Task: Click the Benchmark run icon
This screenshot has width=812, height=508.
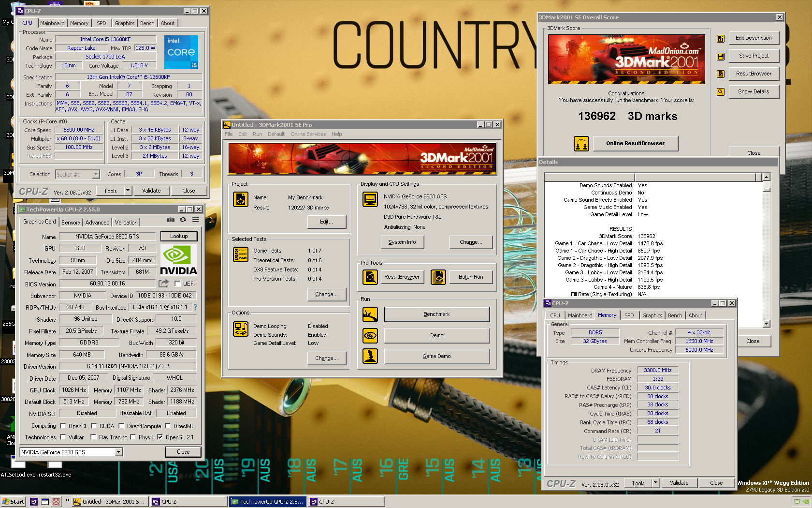Action: 370,314
